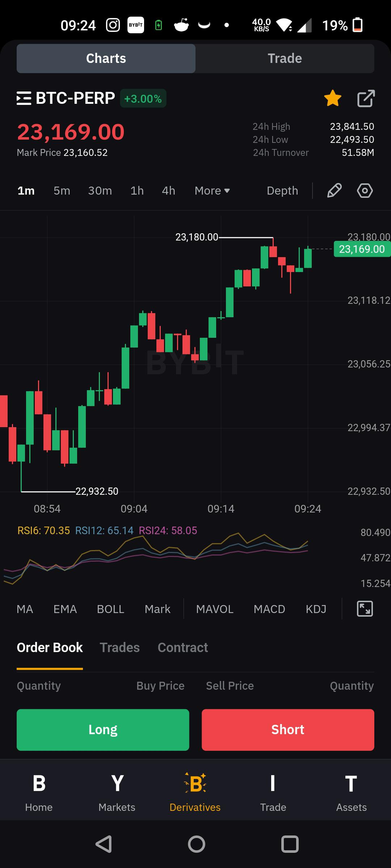Switch to the top Trade tab
This screenshot has height=868, width=391.
(285, 59)
